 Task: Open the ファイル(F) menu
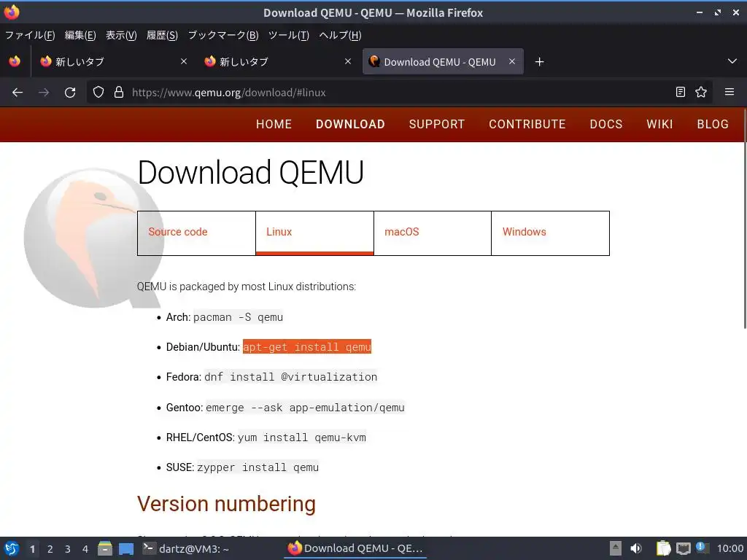[x=30, y=35]
